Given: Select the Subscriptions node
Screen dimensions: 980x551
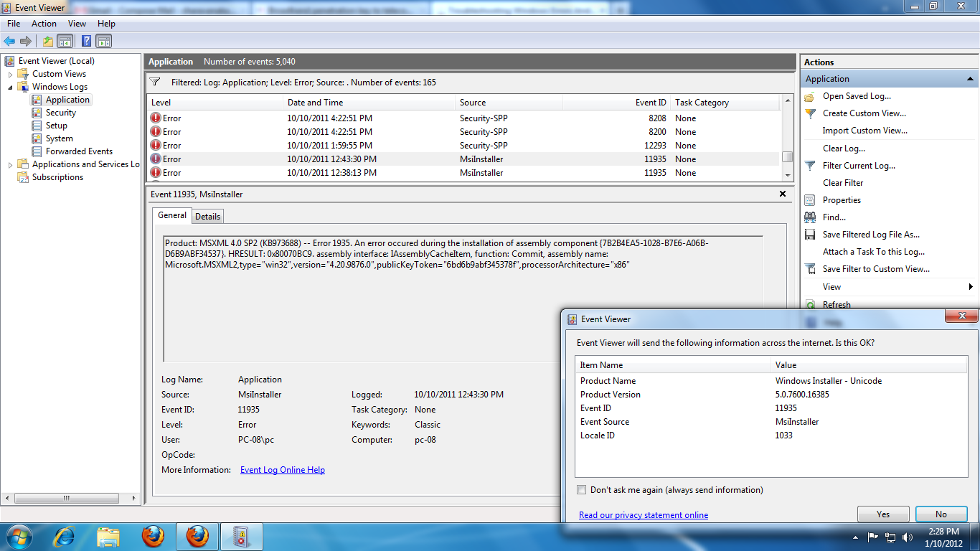Looking at the screenshot, I should 57,177.
